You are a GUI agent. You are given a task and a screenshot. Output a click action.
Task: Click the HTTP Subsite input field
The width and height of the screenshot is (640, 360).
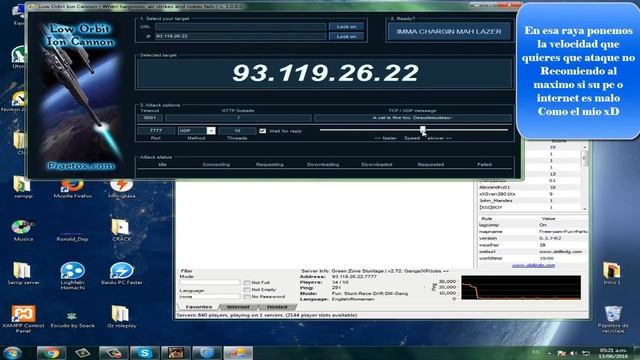click(238, 118)
